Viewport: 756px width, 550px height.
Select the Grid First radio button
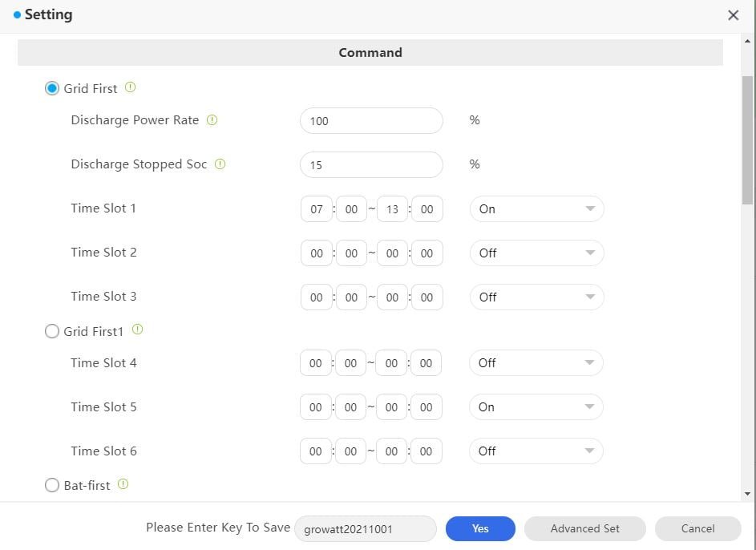[52, 88]
